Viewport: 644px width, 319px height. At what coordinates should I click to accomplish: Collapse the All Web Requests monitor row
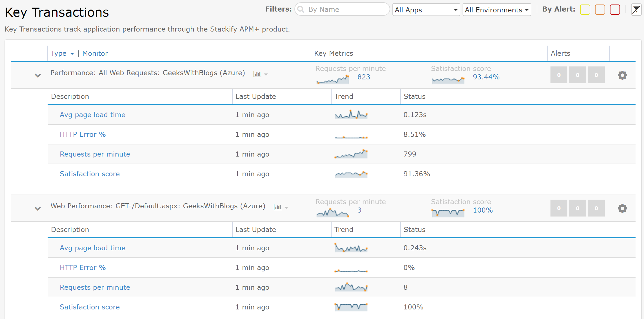tap(38, 75)
